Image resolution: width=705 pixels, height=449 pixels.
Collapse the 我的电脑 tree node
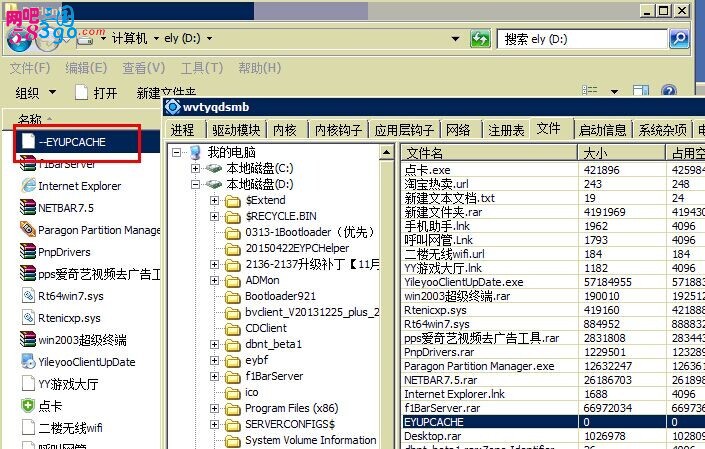click(177, 153)
